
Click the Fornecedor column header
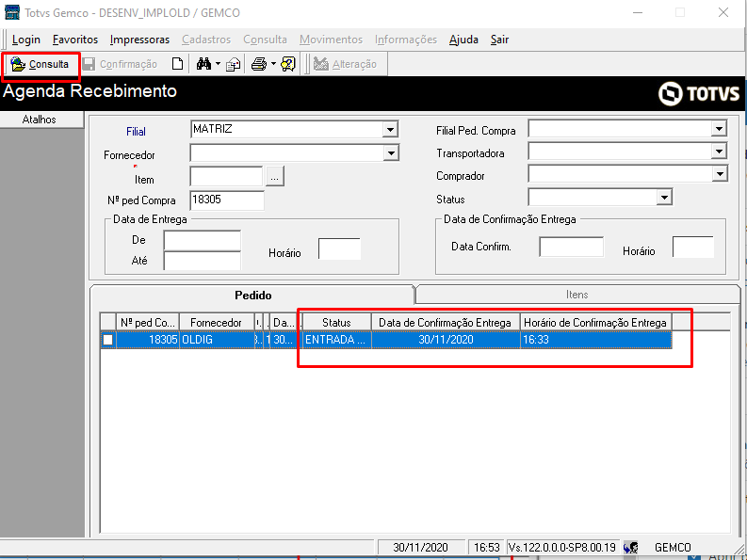pyautogui.click(x=217, y=323)
